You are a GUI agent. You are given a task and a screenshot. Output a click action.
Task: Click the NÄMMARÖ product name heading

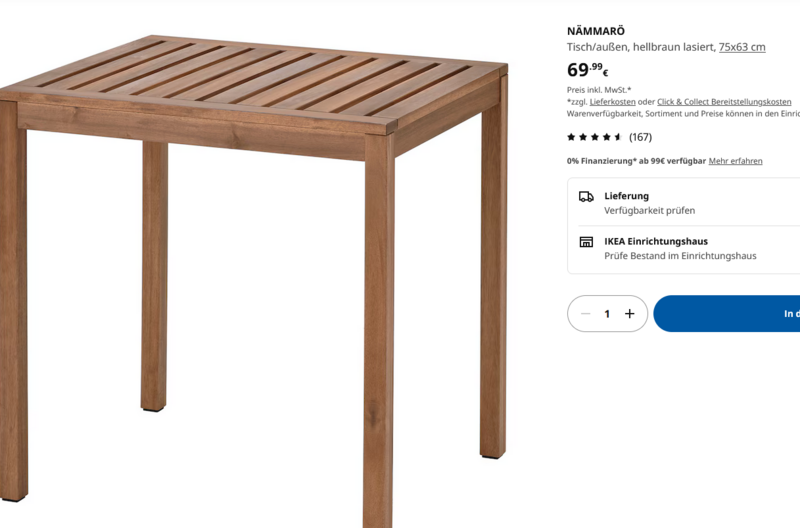click(x=595, y=31)
